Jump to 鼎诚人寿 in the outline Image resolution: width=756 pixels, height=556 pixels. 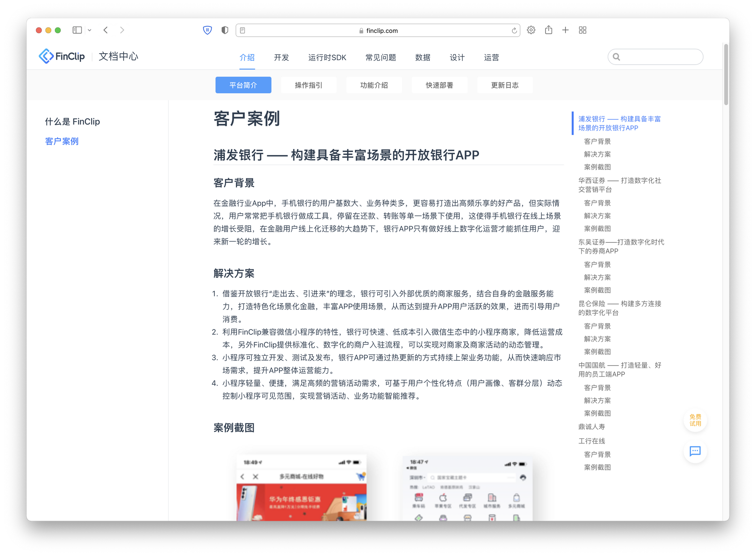tap(592, 427)
